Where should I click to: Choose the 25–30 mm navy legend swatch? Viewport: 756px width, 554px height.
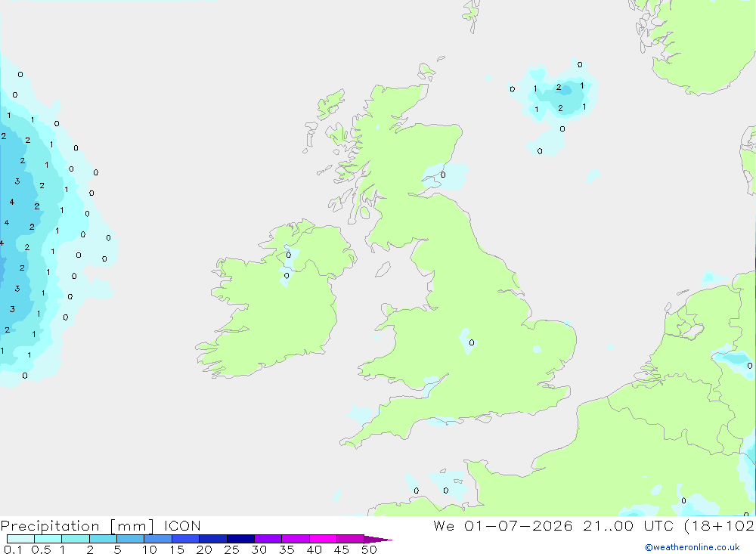tap(240, 539)
